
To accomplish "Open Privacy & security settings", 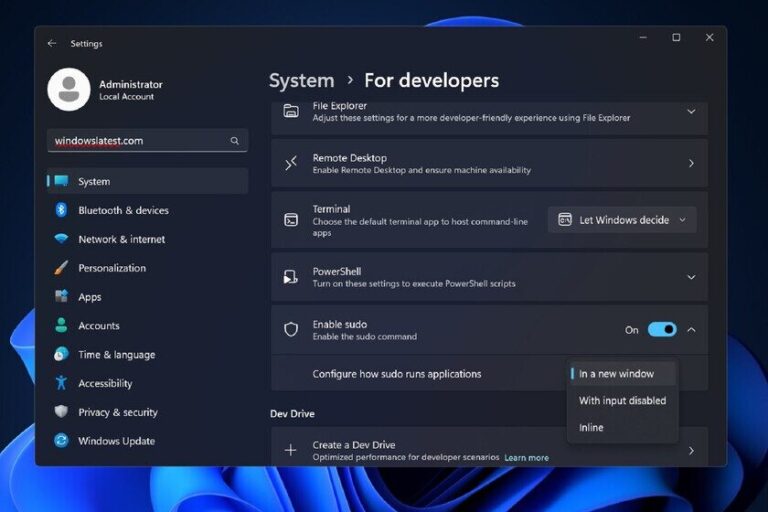I will [x=147, y=412].
